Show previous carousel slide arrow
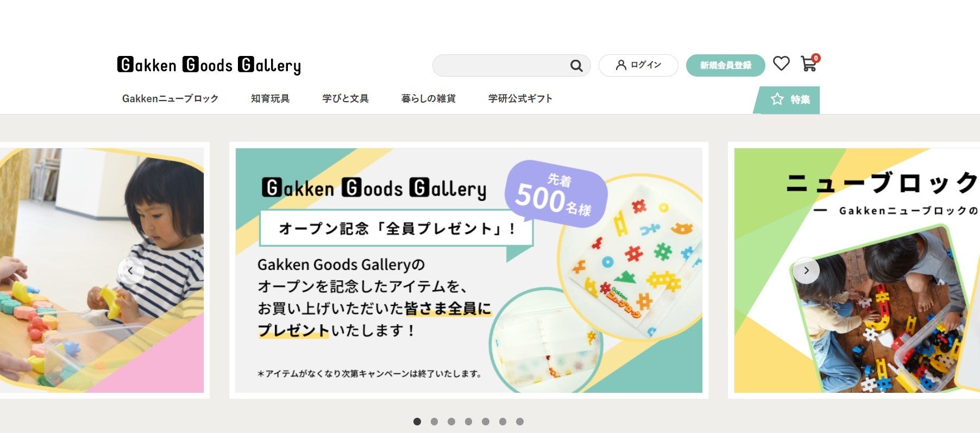Screen dimensions: 980x433 pos(130,271)
